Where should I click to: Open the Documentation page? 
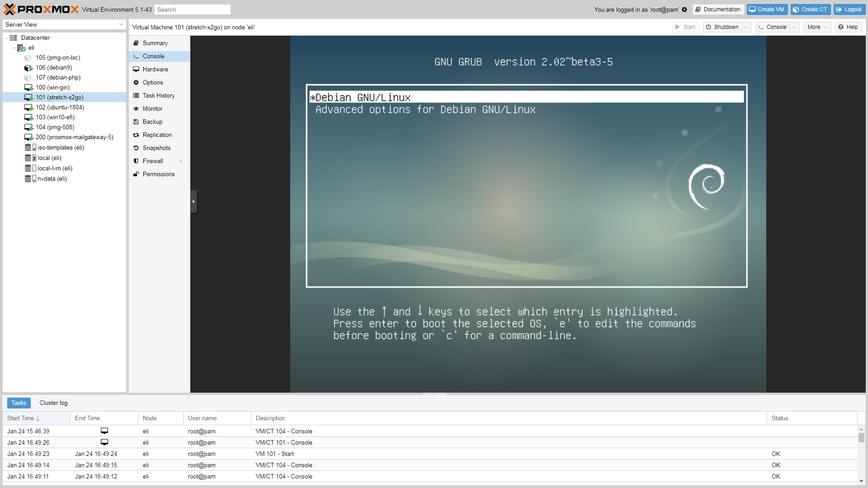pyautogui.click(x=718, y=9)
